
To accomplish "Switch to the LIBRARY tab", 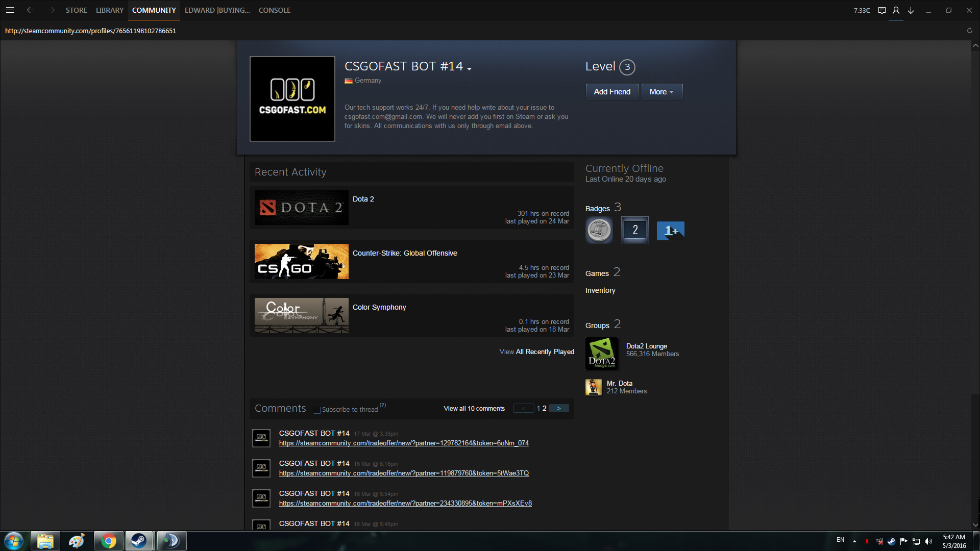I will click(x=109, y=10).
